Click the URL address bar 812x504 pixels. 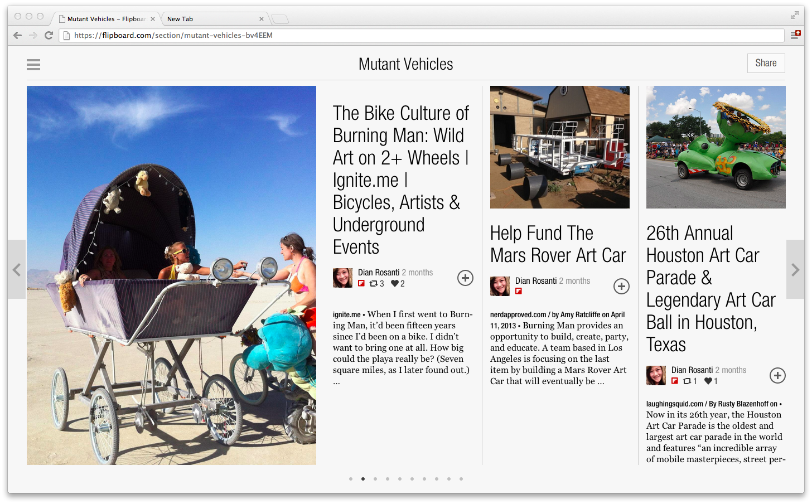pyautogui.click(x=422, y=35)
